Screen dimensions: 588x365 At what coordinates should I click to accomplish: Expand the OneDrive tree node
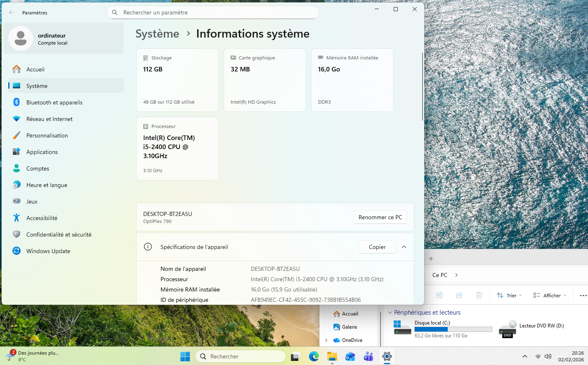pyautogui.click(x=326, y=340)
